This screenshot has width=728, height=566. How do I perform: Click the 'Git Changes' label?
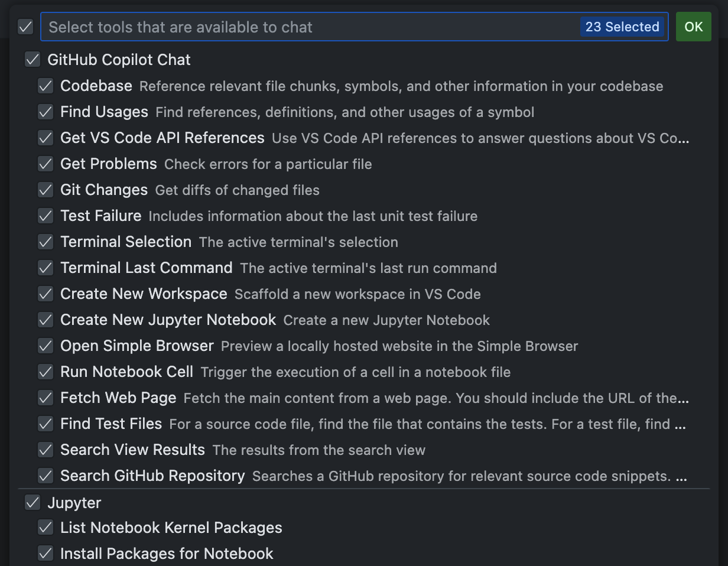[x=104, y=190]
